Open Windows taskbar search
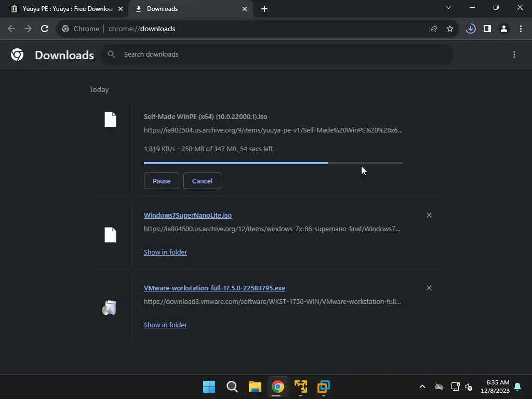The image size is (532, 399). pyautogui.click(x=232, y=387)
